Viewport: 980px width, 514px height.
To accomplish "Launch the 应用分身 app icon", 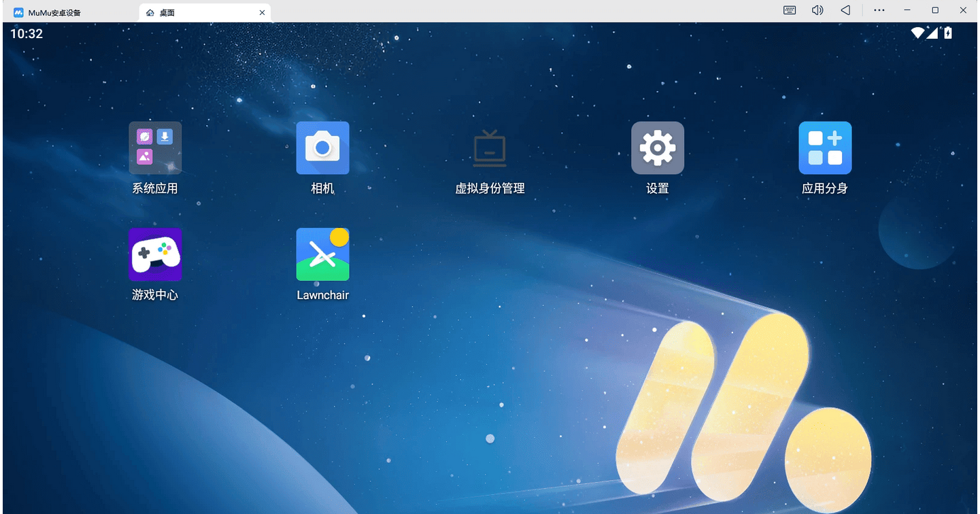I will (825, 148).
